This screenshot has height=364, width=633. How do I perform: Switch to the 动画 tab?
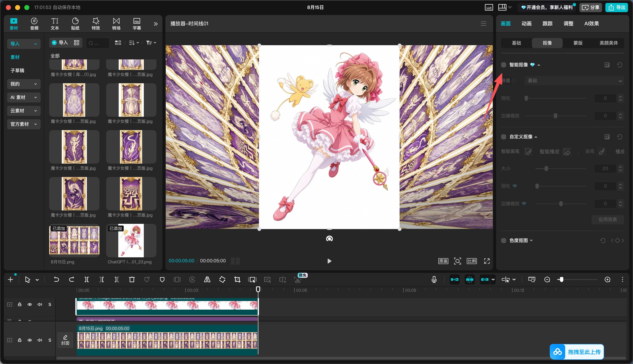526,23
